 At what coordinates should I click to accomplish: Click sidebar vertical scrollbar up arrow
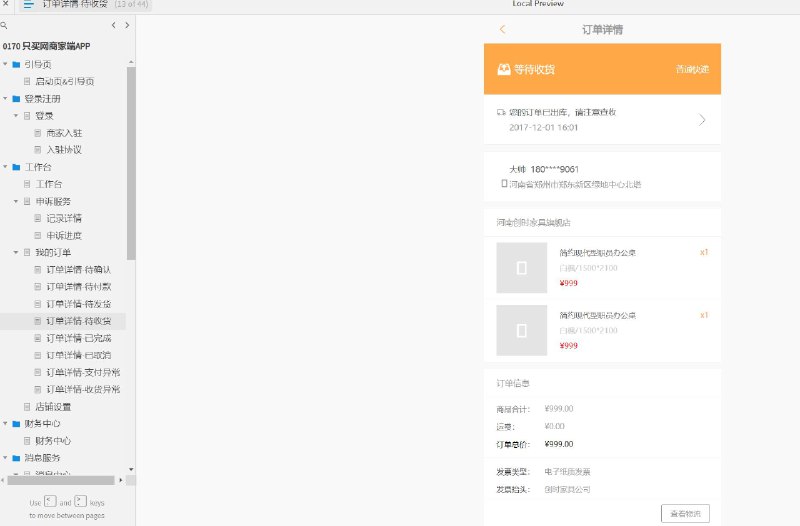click(131, 62)
